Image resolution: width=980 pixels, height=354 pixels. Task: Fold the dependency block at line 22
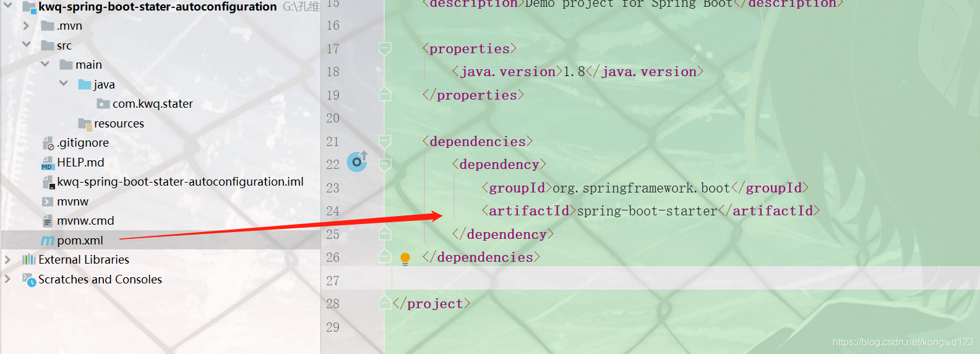click(x=385, y=165)
